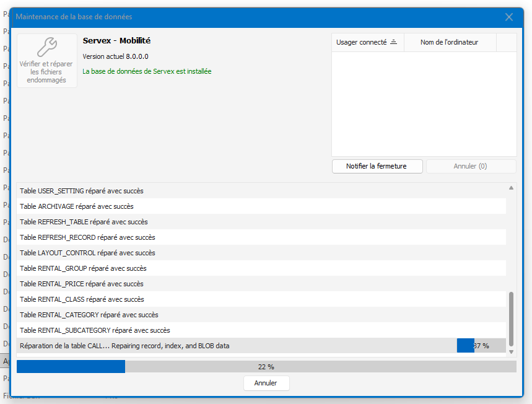The width and height of the screenshot is (532, 404).
Task: Click the log list scrollbar thumb
Action: (x=511, y=319)
